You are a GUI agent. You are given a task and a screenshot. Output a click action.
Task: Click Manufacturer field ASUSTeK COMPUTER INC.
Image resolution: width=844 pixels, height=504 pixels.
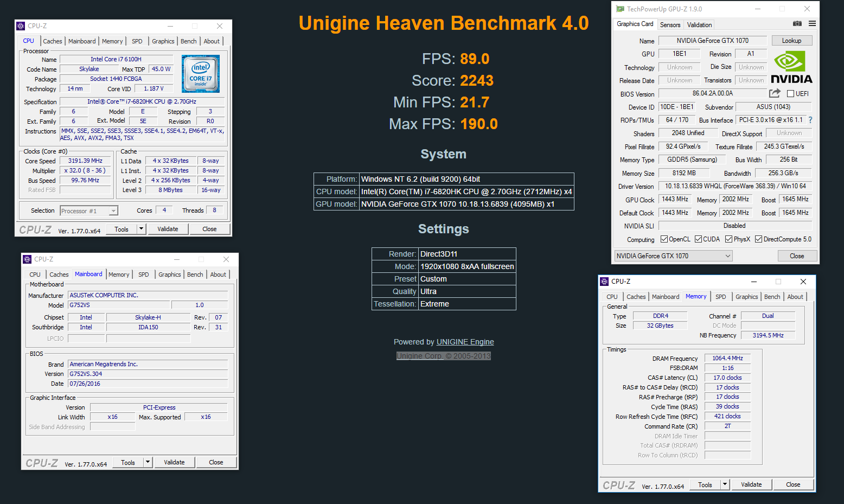coord(148,295)
